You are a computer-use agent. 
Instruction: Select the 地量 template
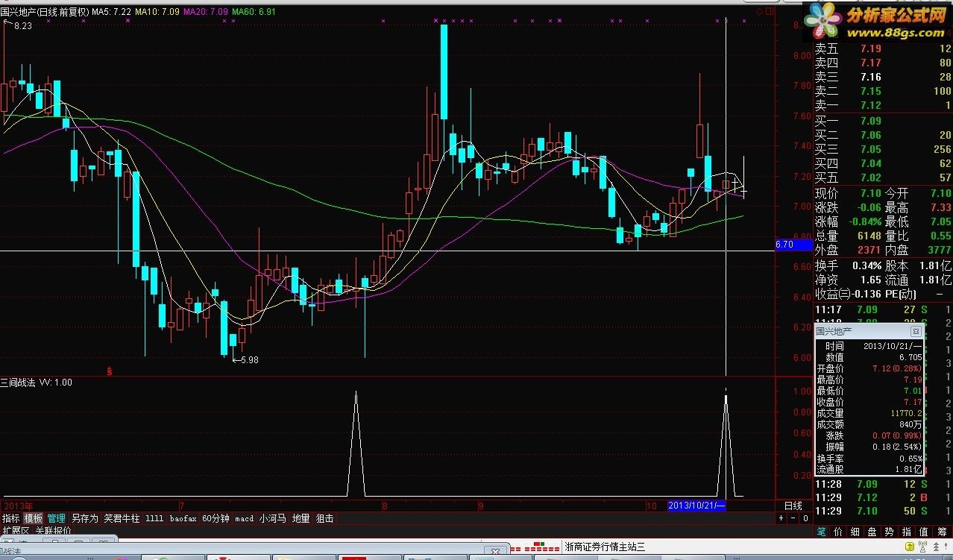pyautogui.click(x=301, y=518)
